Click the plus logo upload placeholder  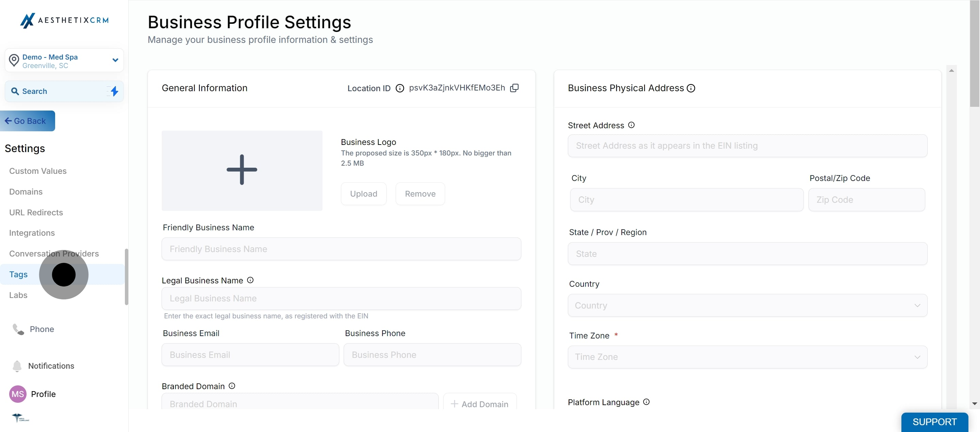pos(242,170)
